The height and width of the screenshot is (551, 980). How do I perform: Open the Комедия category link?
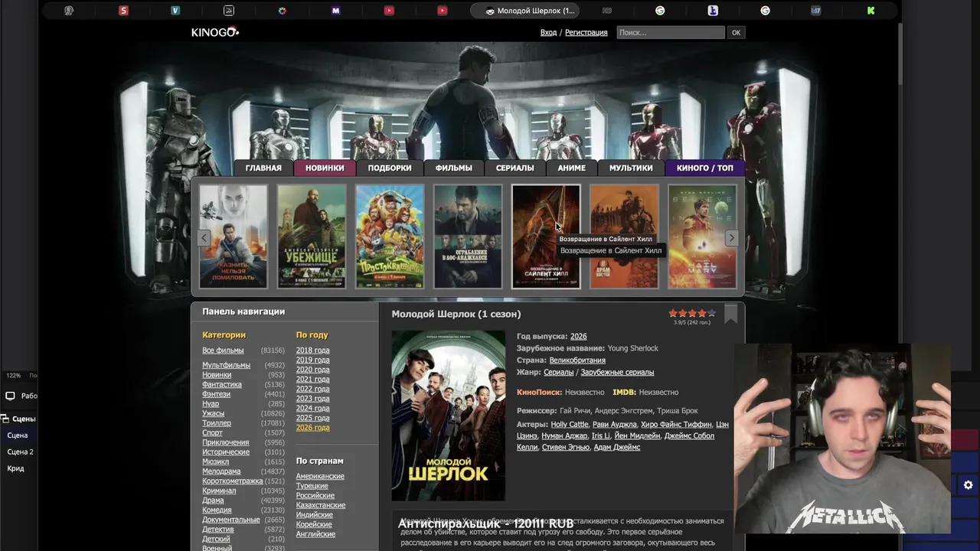(217, 510)
